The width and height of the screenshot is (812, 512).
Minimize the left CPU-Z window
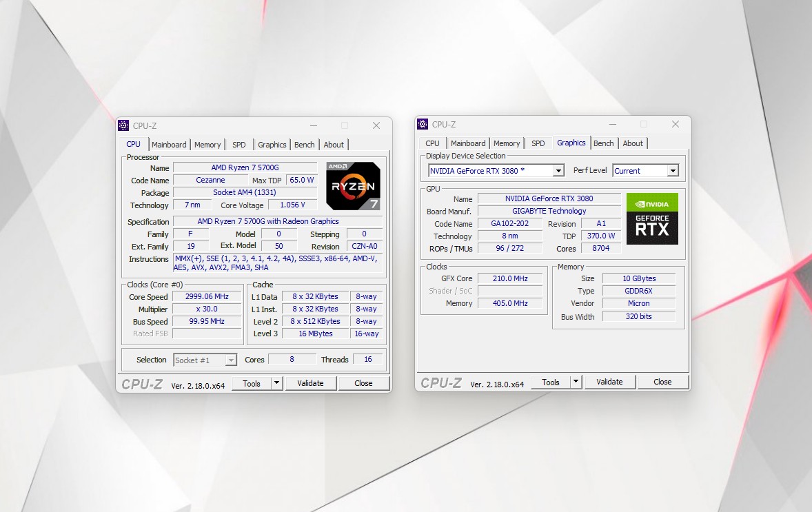tap(314, 125)
